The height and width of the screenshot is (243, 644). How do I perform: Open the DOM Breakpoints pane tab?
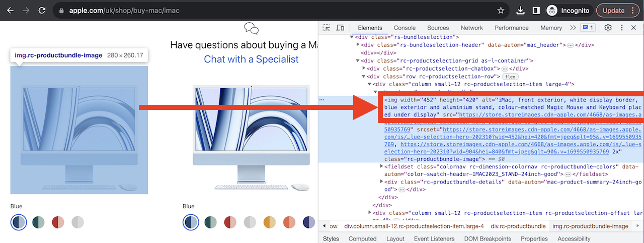(487, 238)
